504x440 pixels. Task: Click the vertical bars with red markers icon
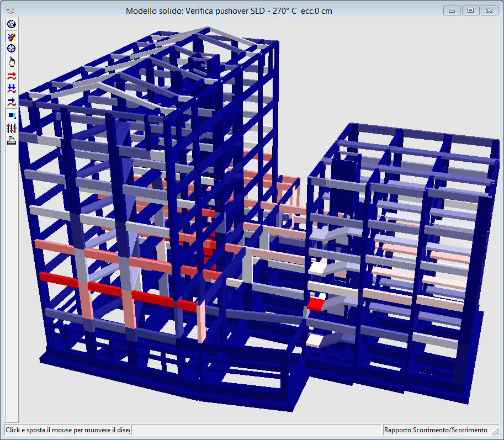pyautogui.click(x=11, y=128)
